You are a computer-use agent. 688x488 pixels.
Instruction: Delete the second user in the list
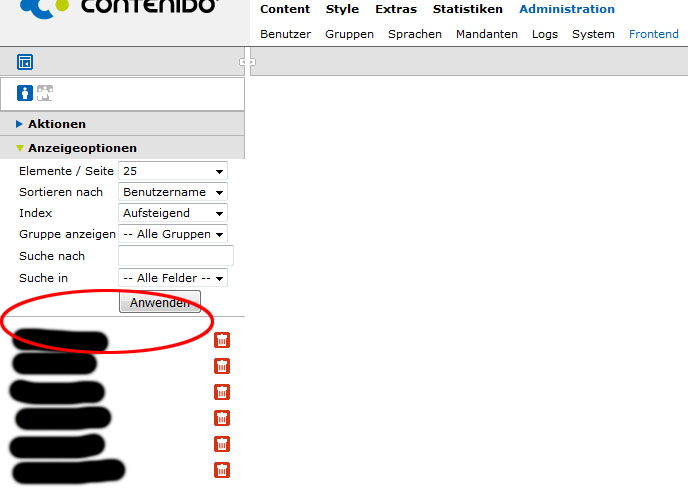[222, 366]
